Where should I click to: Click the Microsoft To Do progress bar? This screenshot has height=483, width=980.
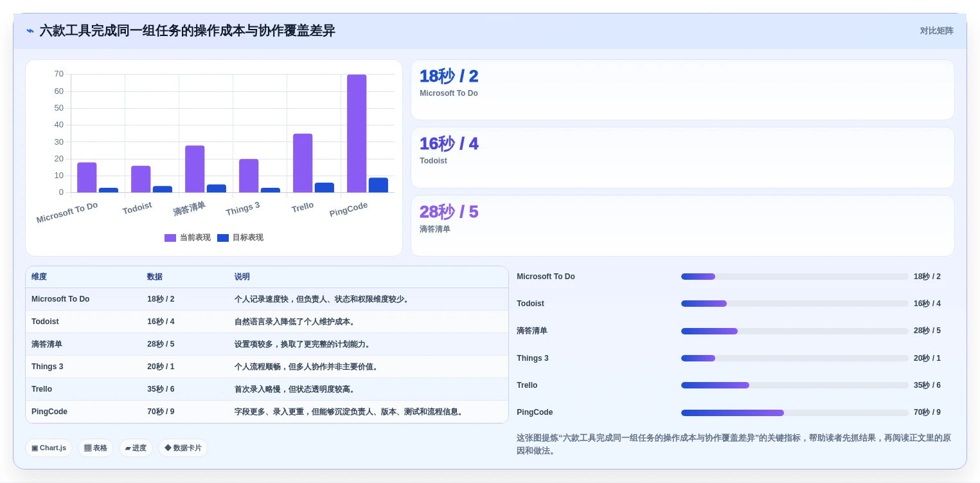pos(795,277)
